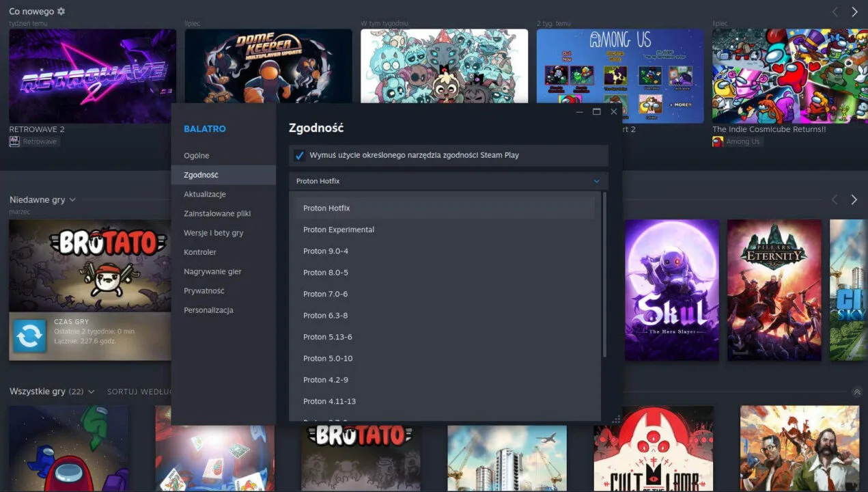Open Zgodność properties tab
This screenshot has height=492, width=868.
[223, 175]
